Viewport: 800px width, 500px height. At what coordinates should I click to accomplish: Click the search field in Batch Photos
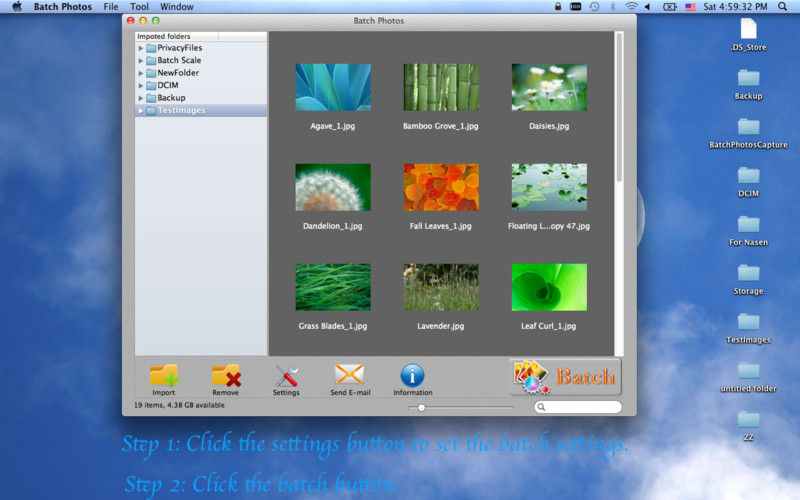(578, 407)
